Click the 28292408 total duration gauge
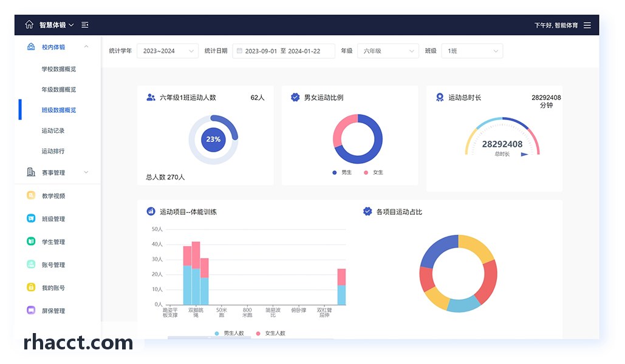 click(x=502, y=137)
